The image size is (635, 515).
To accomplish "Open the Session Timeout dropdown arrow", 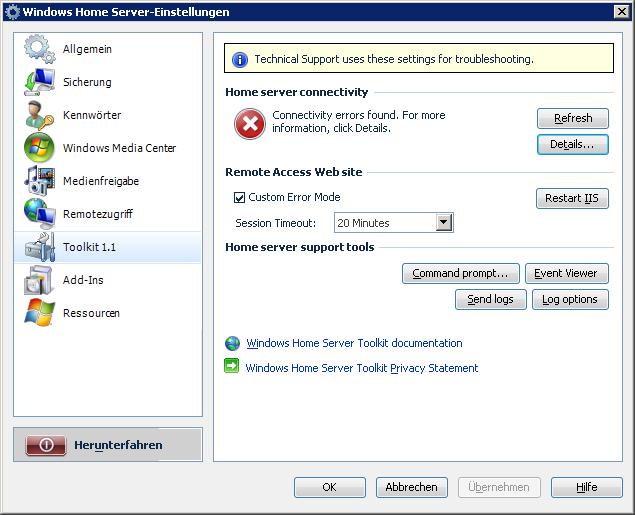I will [x=444, y=222].
